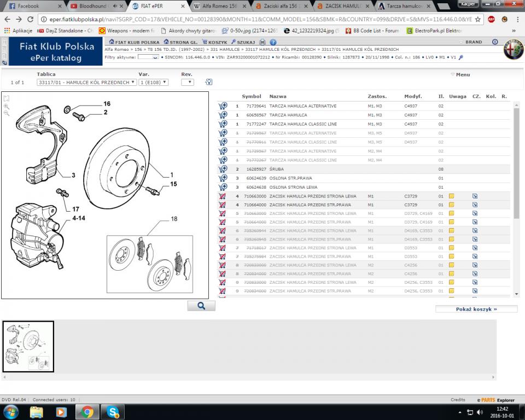Click Pokaż koszyk button

[476, 309]
